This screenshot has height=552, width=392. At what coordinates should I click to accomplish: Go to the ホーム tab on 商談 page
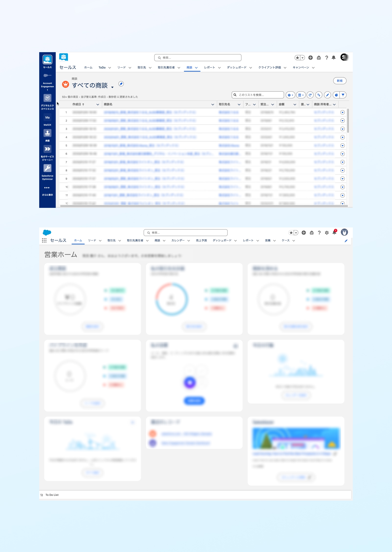point(88,67)
